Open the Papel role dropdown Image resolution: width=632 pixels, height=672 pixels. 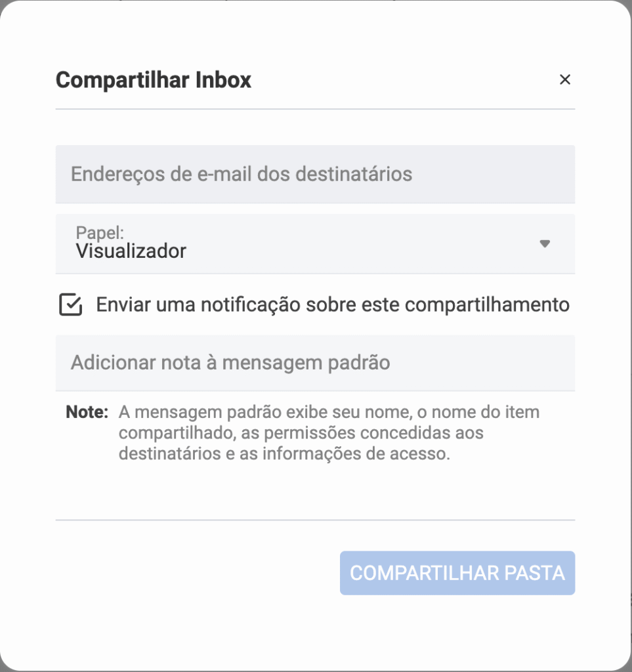click(315, 243)
